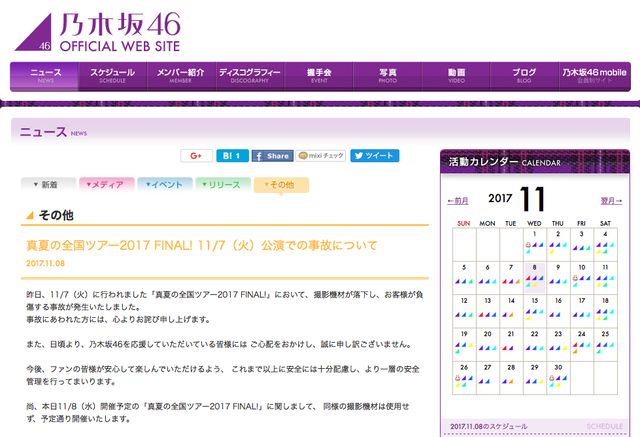Select highlighted November 8 in calendar
Viewport: 640px width, 437px height.
tap(535, 277)
